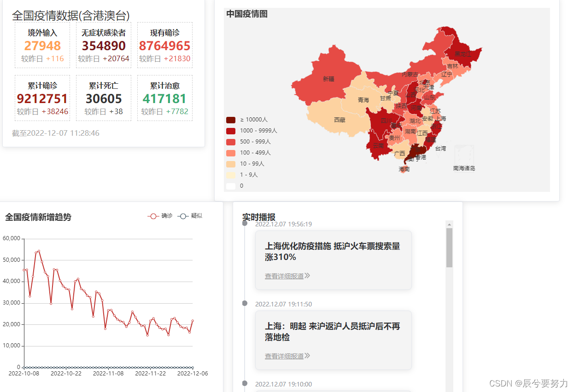The image size is (574, 392).
Task: Click the 境外输入 27948 card
Action: [42, 45]
